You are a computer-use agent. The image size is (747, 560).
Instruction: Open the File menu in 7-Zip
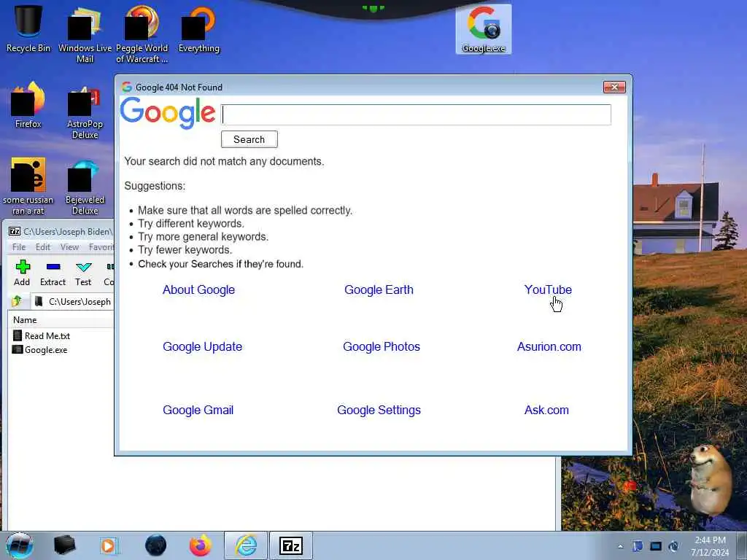click(19, 246)
